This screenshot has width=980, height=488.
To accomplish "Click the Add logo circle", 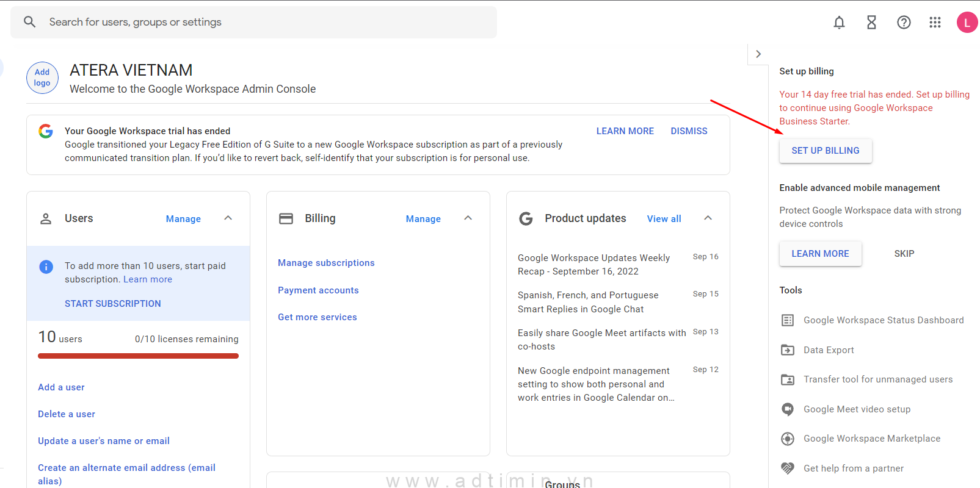I will point(42,77).
